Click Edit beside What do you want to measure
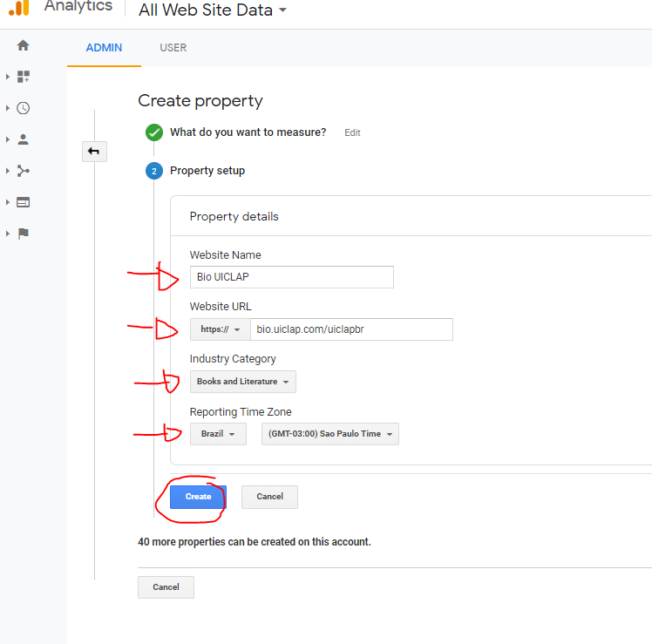This screenshot has width=652, height=644. click(x=352, y=132)
